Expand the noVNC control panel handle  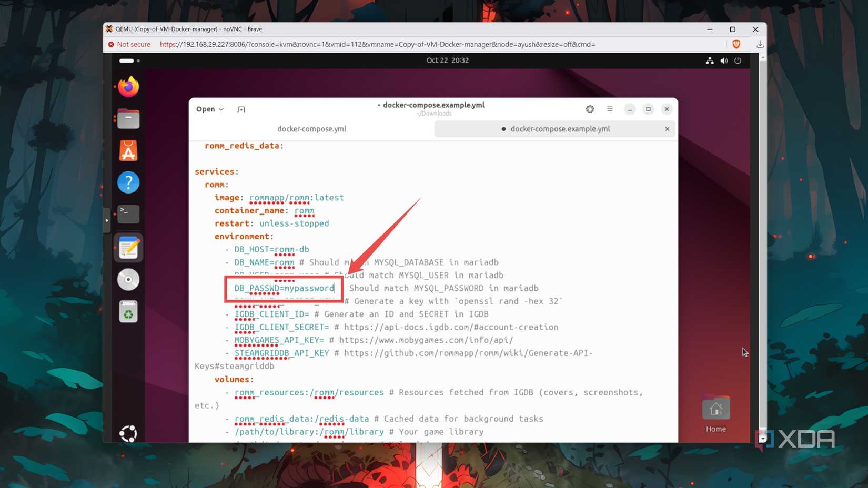click(107, 220)
